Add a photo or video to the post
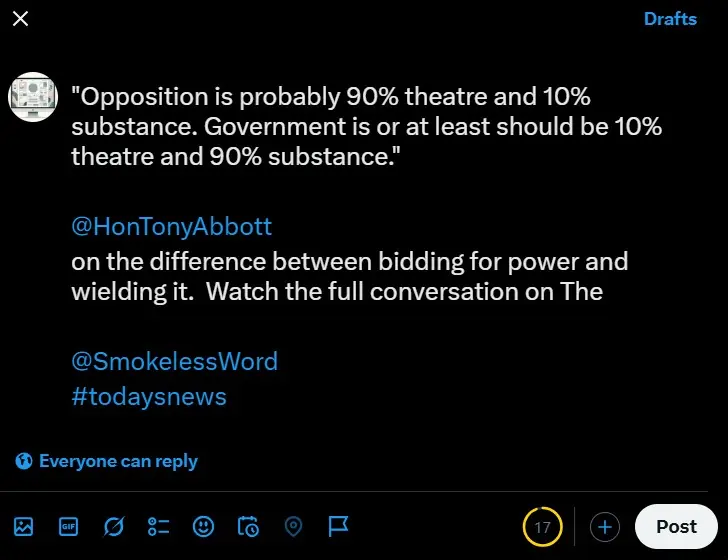Image resolution: width=728 pixels, height=560 pixels. tap(24, 526)
